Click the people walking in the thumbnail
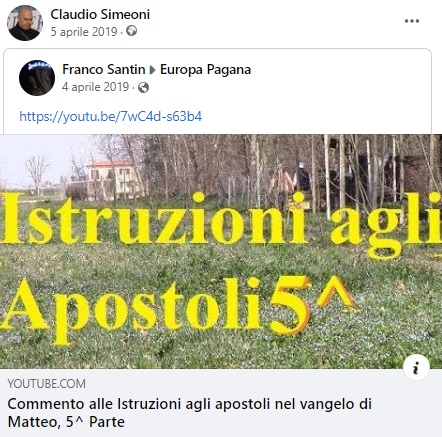Image resolution: width=442 pixels, height=437 pixels. [290, 182]
